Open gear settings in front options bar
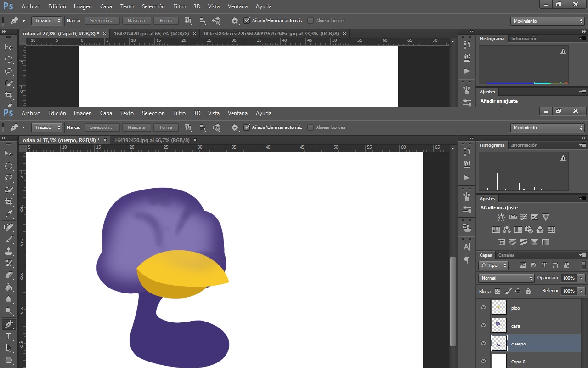 [x=235, y=127]
